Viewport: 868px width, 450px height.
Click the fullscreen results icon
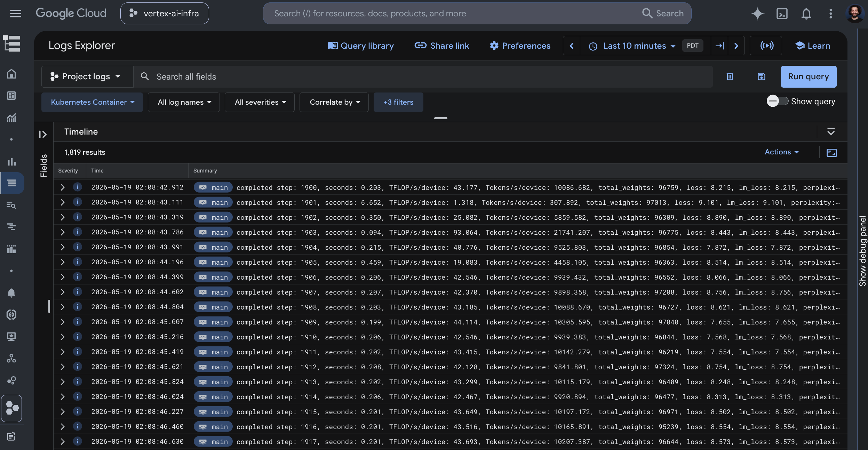point(831,152)
